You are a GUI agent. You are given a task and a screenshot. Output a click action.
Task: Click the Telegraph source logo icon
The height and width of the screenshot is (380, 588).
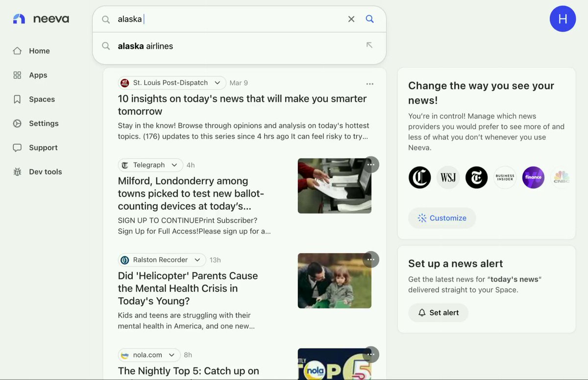[125, 165]
